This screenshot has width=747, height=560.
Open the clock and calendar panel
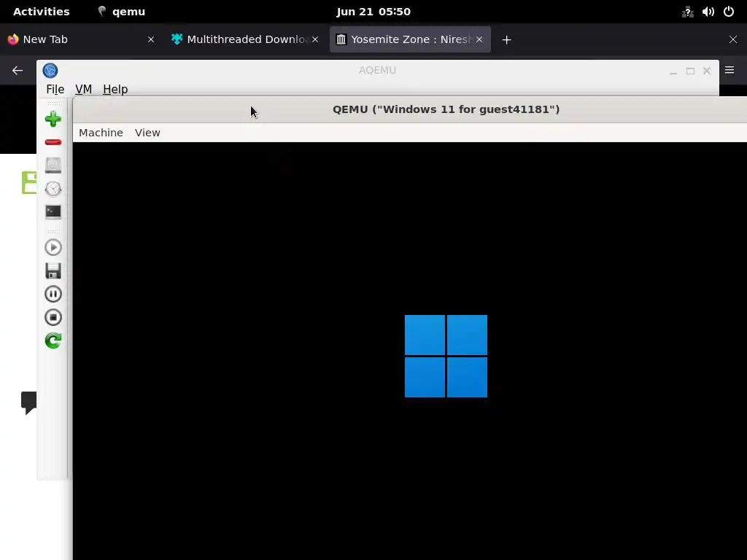coord(373,12)
